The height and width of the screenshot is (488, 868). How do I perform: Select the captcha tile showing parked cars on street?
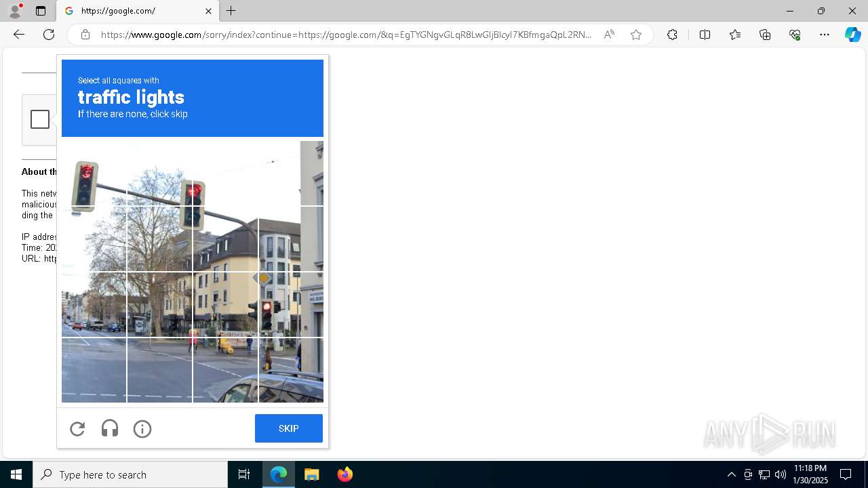[94, 304]
